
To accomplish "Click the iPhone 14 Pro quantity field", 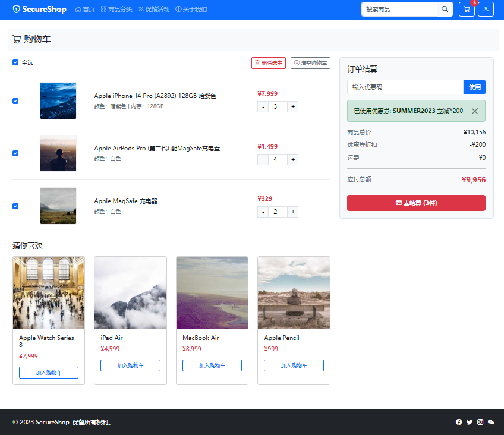I will (x=278, y=106).
